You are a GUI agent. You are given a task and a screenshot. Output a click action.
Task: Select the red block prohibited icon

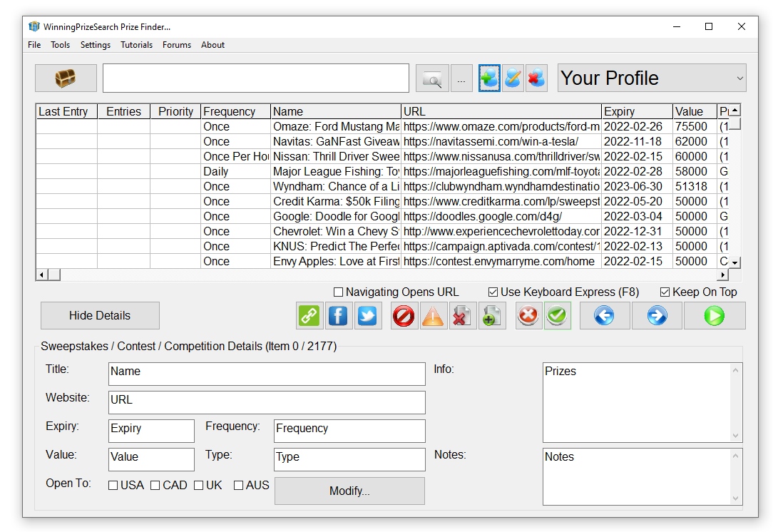click(404, 316)
